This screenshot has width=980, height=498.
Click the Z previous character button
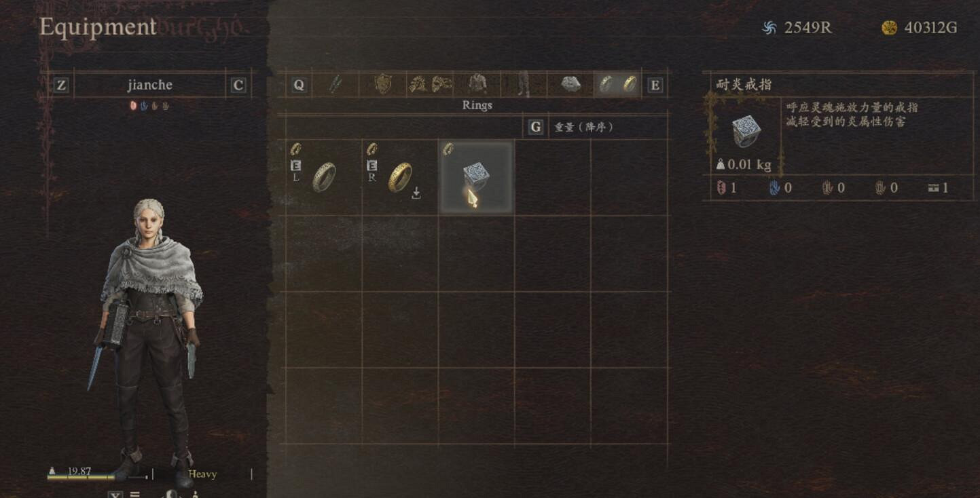[x=61, y=85]
